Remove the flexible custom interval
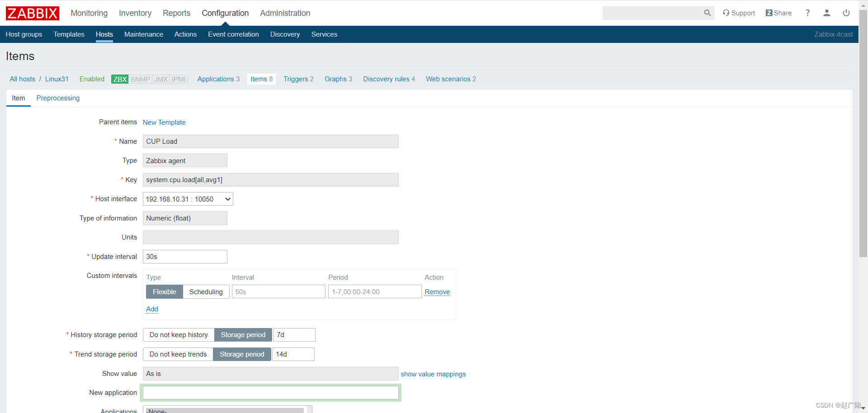The width and height of the screenshot is (868, 413). tap(437, 292)
